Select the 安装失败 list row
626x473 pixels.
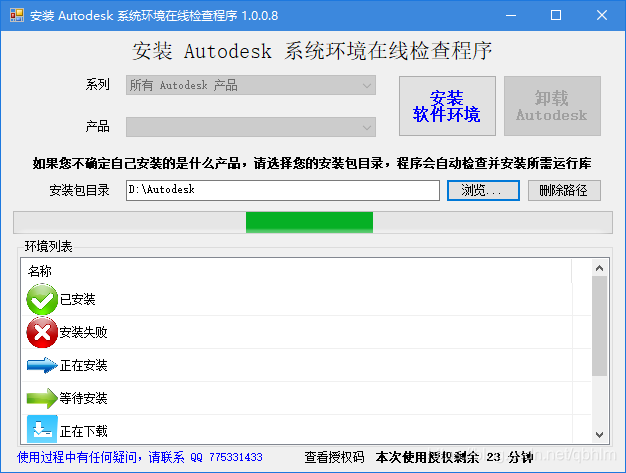coord(307,332)
